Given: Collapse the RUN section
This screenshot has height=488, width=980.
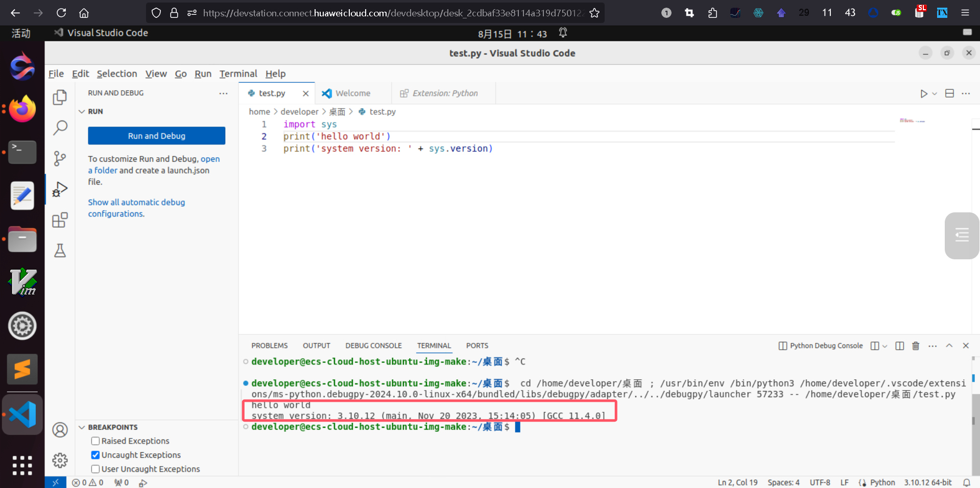Looking at the screenshot, I should tap(82, 111).
